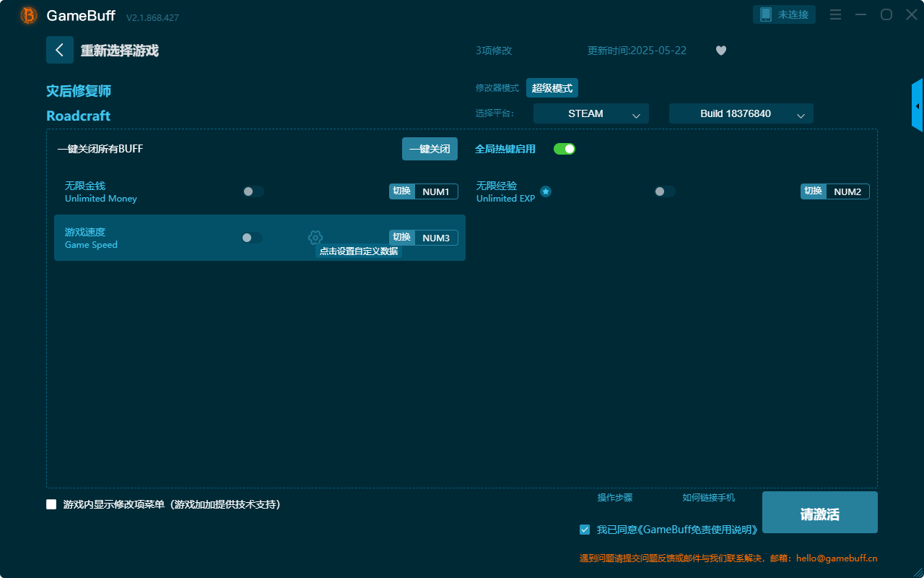Toggle the Unlimited Money switch
This screenshot has width=924, height=578.
tap(253, 191)
